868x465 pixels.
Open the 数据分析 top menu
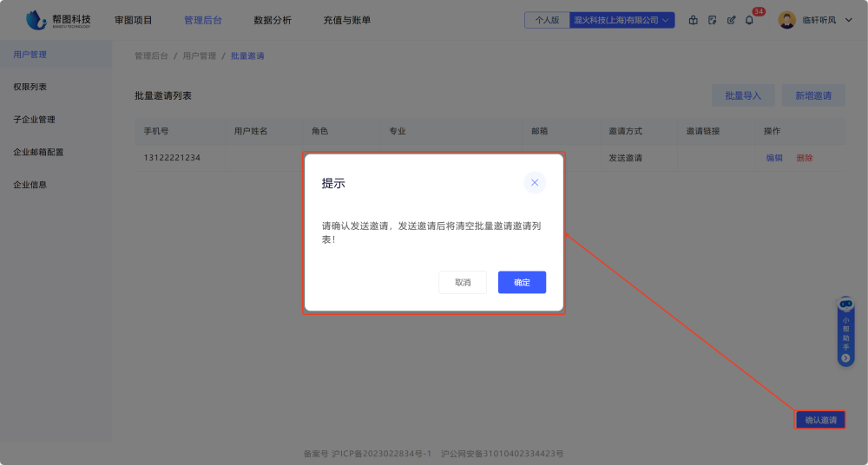coord(273,20)
